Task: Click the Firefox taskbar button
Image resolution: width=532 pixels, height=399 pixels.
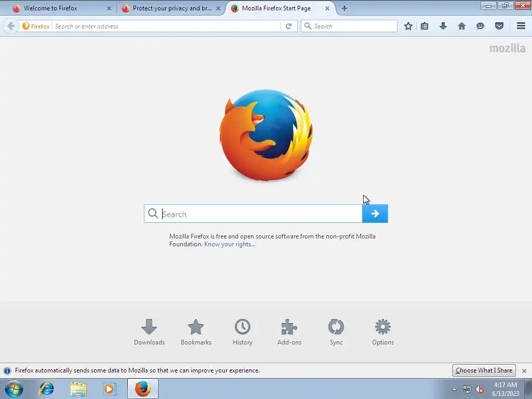Action: pyautogui.click(x=143, y=389)
